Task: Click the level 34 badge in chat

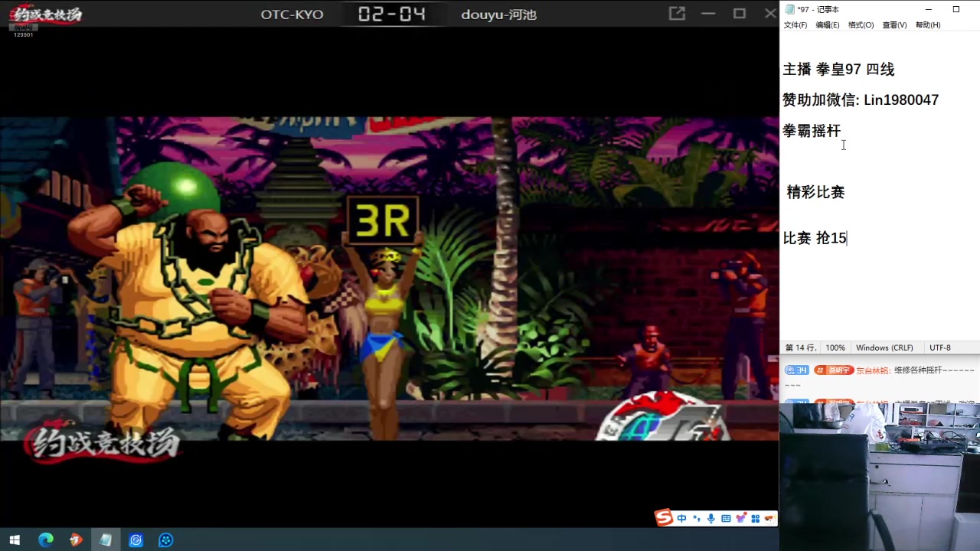Action: click(x=797, y=370)
